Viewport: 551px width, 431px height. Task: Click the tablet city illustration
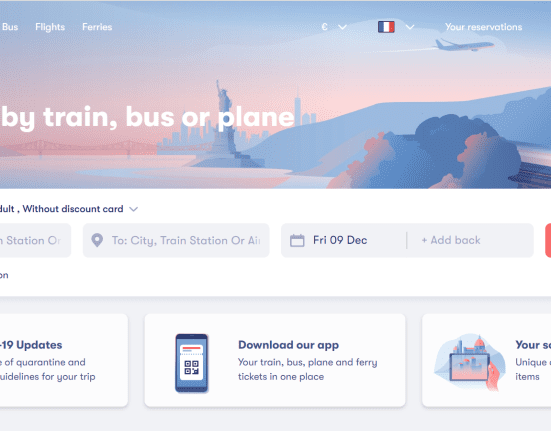[469, 362]
